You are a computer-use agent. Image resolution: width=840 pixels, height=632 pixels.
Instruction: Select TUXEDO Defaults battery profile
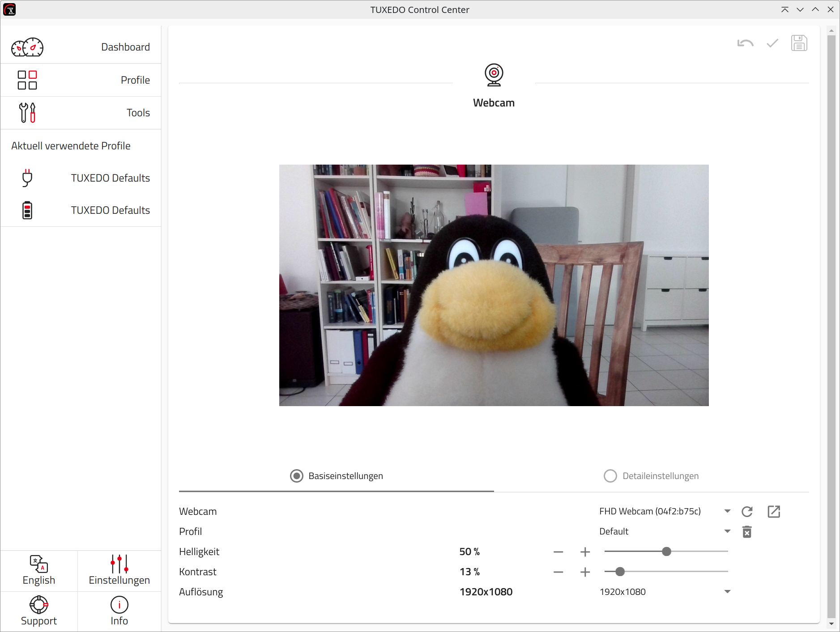81,210
